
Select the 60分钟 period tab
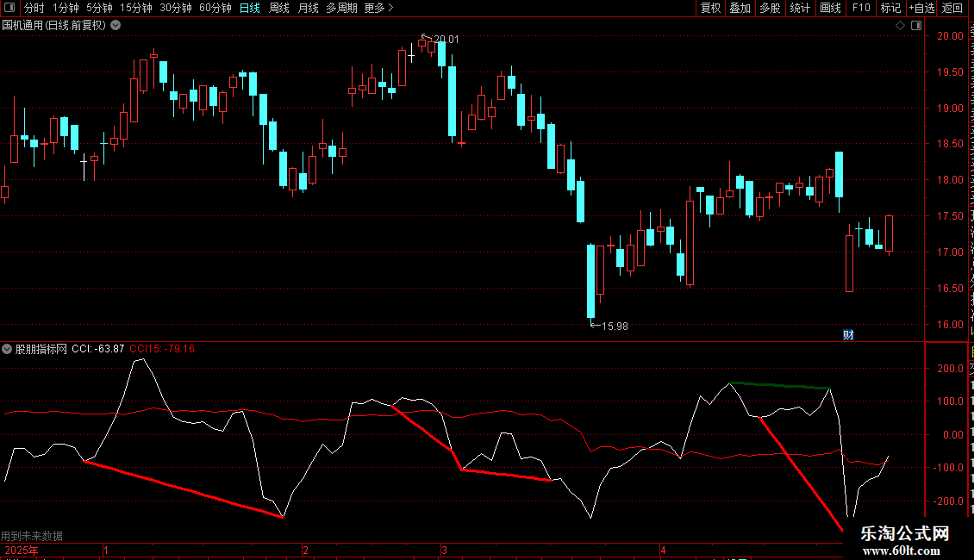click(x=215, y=8)
